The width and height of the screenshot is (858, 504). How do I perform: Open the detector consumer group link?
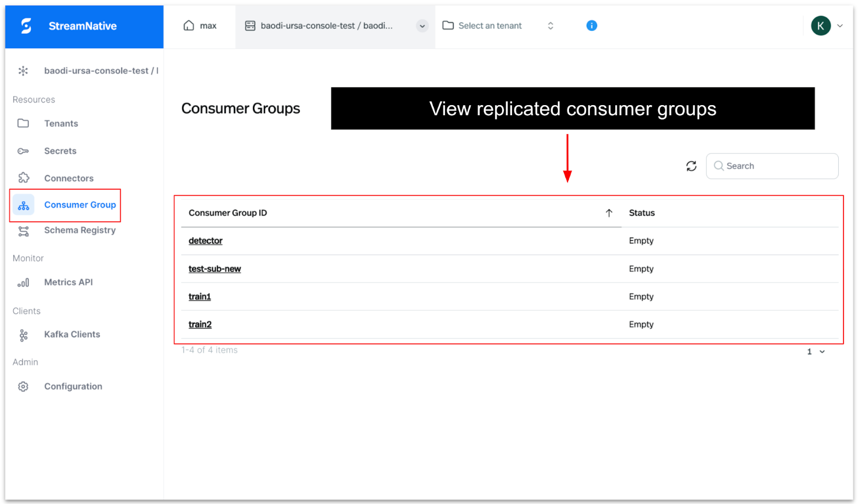(x=205, y=241)
